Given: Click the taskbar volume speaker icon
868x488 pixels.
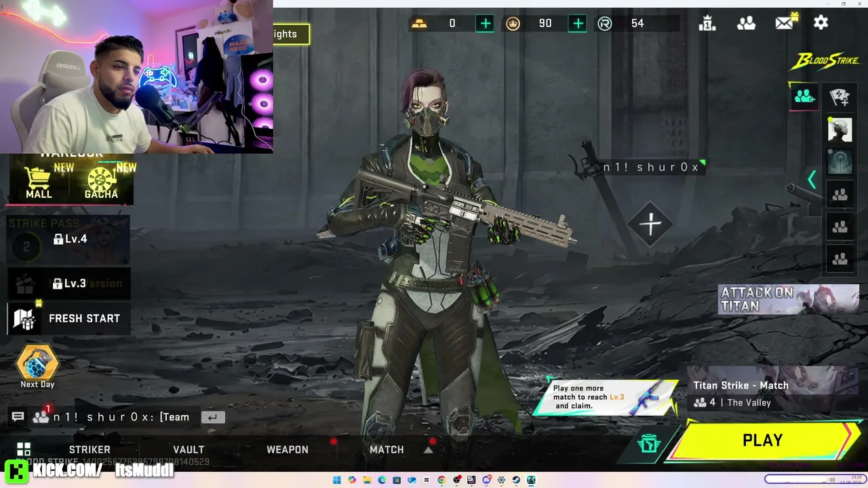Looking at the screenshot, I should 833,481.
